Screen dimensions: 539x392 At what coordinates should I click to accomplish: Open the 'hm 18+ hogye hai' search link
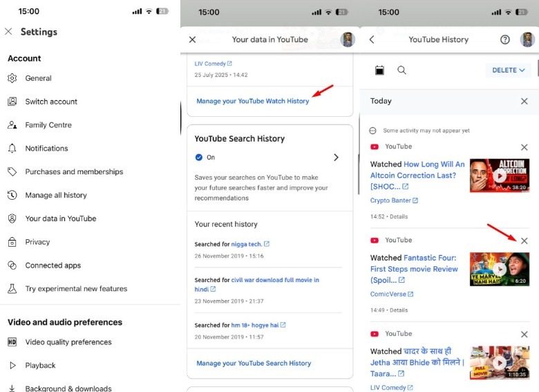[x=258, y=325]
